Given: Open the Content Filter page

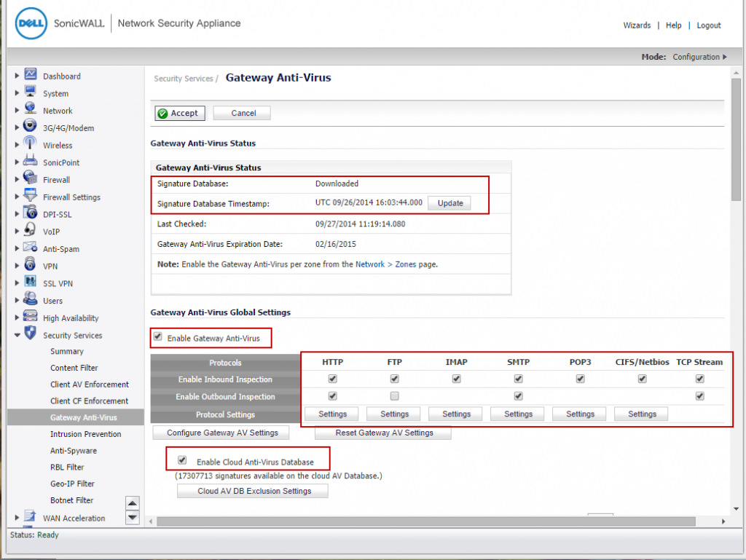Looking at the screenshot, I should (x=74, y=368).
